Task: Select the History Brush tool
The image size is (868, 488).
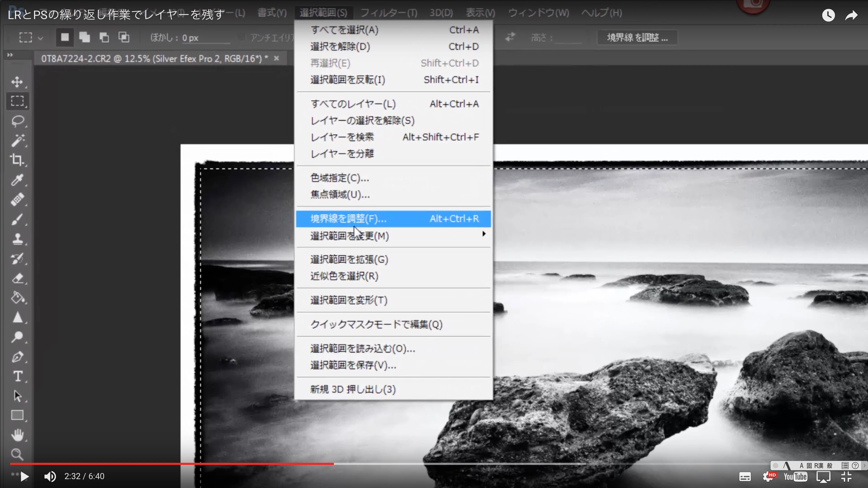Action: 17,259
